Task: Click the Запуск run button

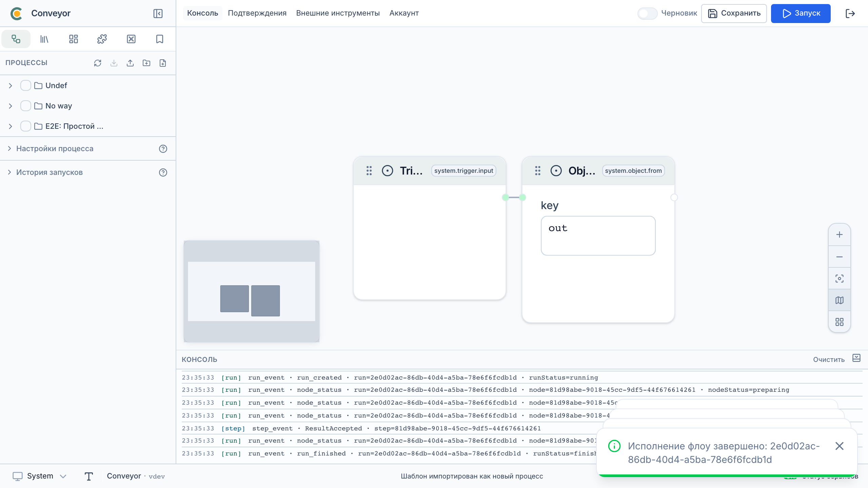Action: coord(801,14)
